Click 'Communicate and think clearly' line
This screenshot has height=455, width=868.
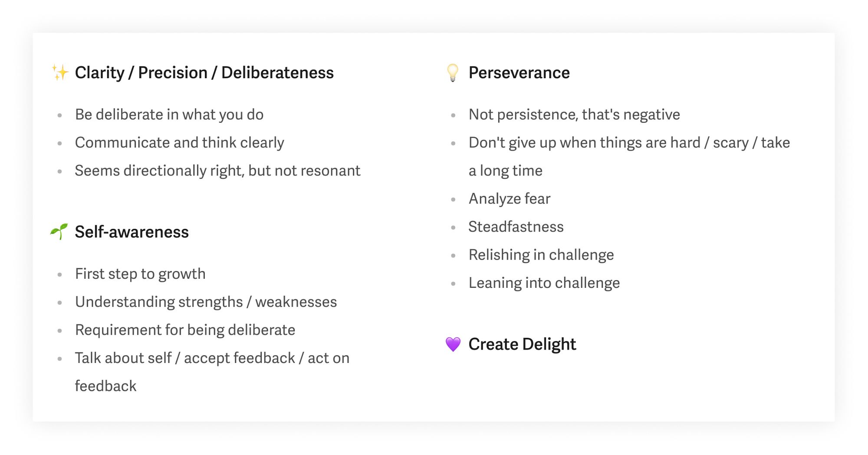click(x=180, y=143)
